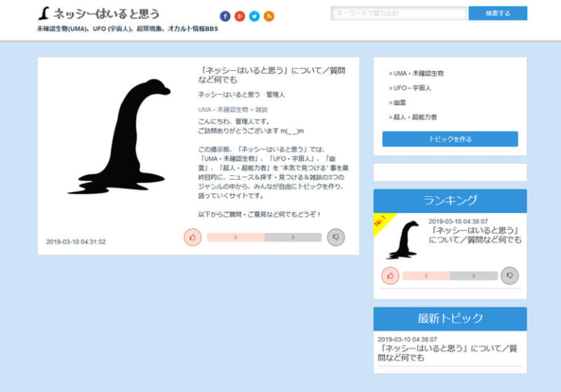This screenshot has height=392, width=561.
Task: Click the ranking topic vote ratio bar
Action: tap(450, 276)
